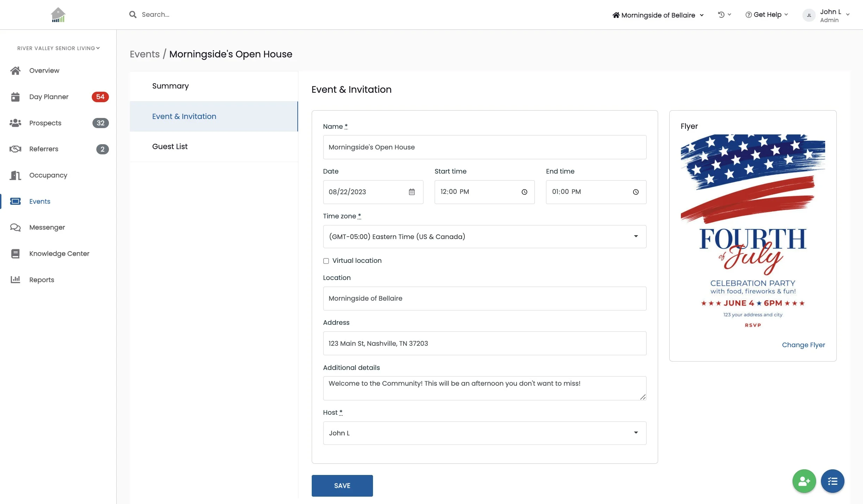863x504 pixels.
Task: Expand the Time zone dropdown
Action: click(484, 237)
